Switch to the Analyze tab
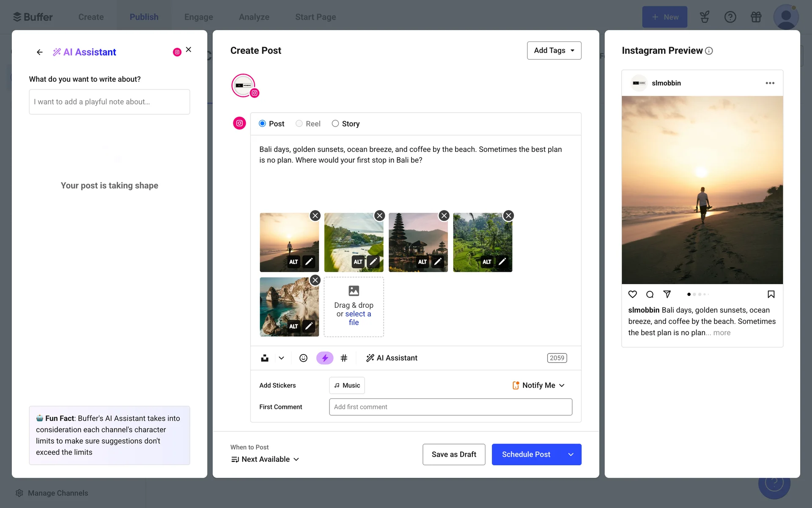812x508 pixels. [254, 17]
